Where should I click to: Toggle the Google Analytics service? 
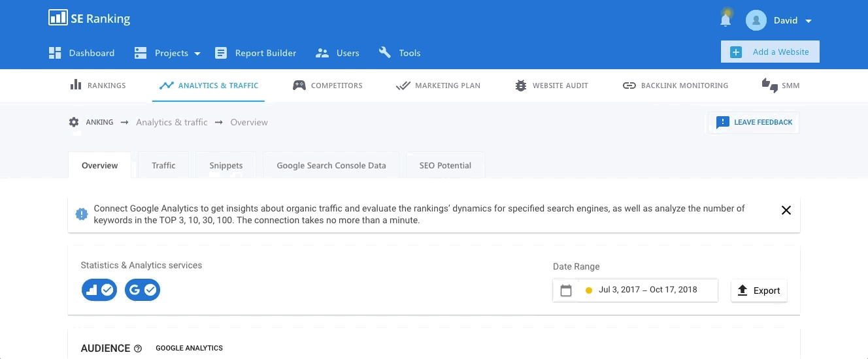click(x=142, y=290)
